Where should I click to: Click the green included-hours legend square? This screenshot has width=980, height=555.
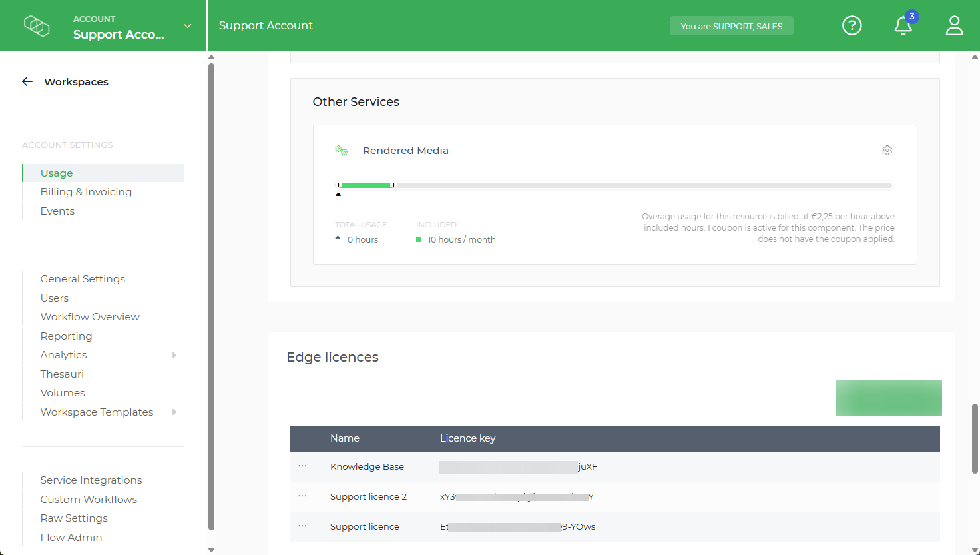click(x=419, y=239)
